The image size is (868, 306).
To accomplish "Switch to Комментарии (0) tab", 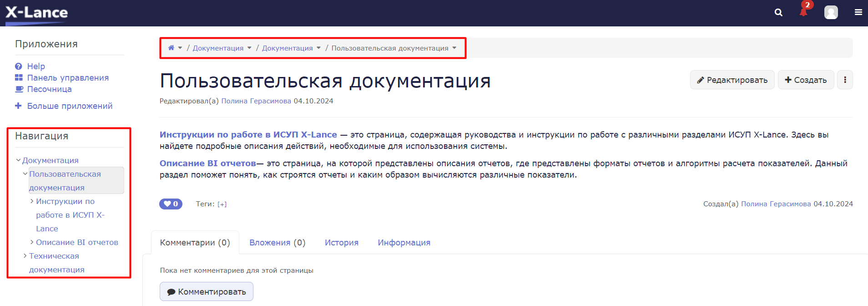I will 195,243.
